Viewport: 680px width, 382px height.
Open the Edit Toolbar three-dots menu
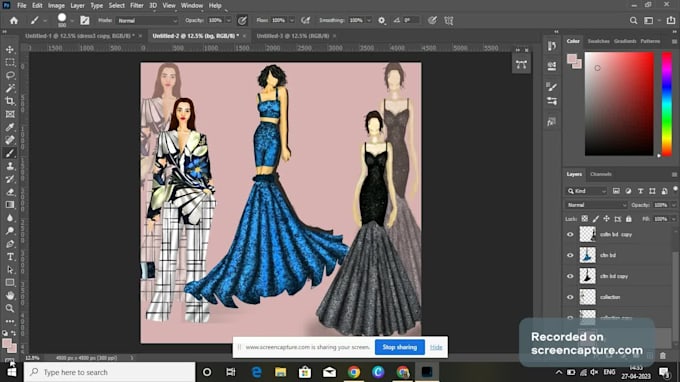coord(10,321)
